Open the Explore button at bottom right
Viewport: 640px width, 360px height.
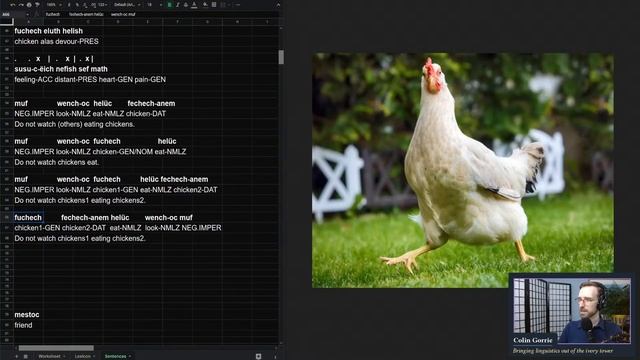pos(258,356)
